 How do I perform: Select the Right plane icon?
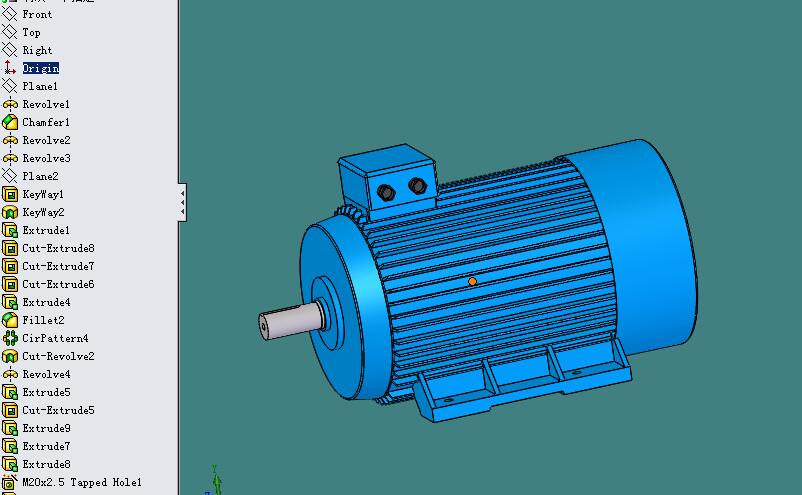point(10,50)
